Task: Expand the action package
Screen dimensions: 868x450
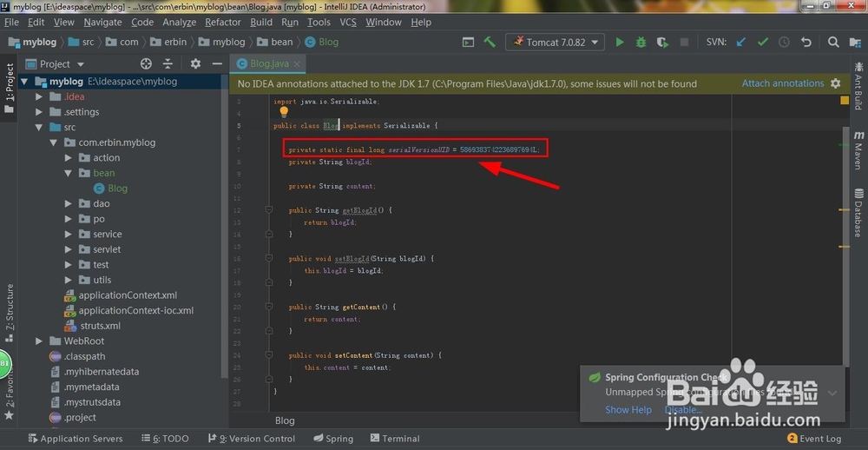Action: 68,158
